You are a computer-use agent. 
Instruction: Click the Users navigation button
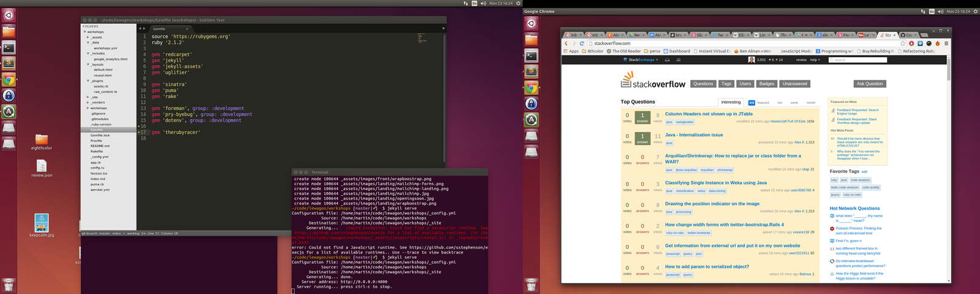[x=745, y=84]
